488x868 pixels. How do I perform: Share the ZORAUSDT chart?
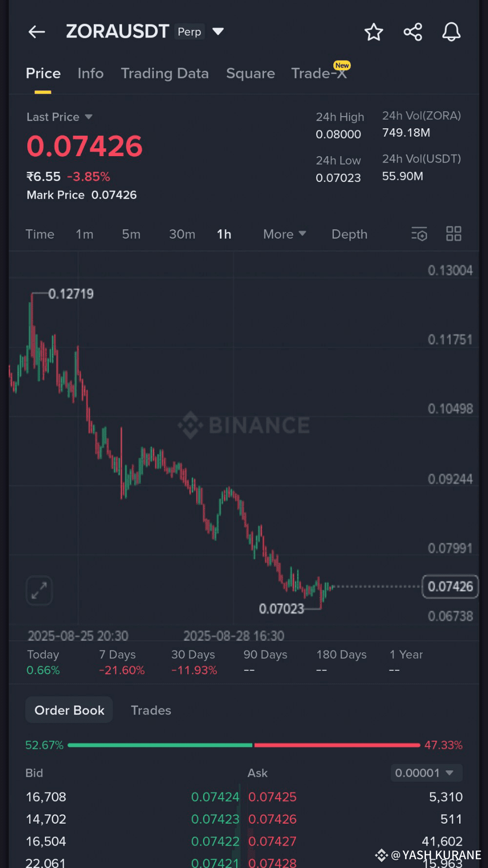(x=413, y=32)
